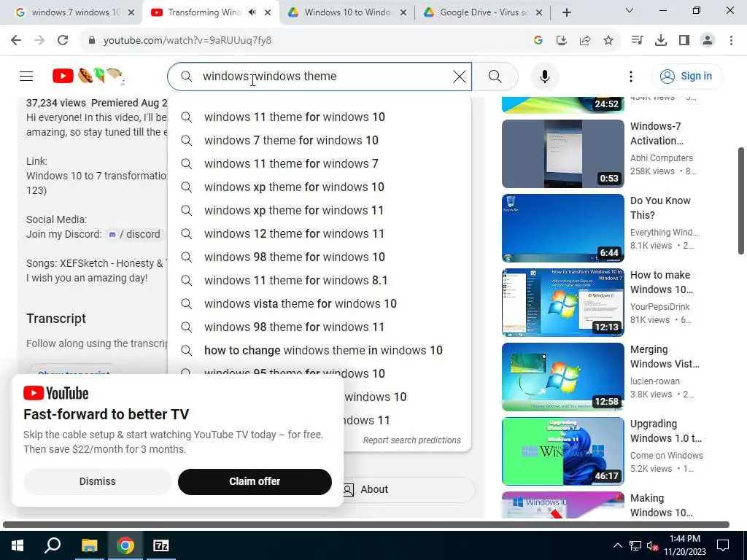Click the horizontal scrollbar at bottom
This screenshot has width=747, height=560.
tap(366, 525)
